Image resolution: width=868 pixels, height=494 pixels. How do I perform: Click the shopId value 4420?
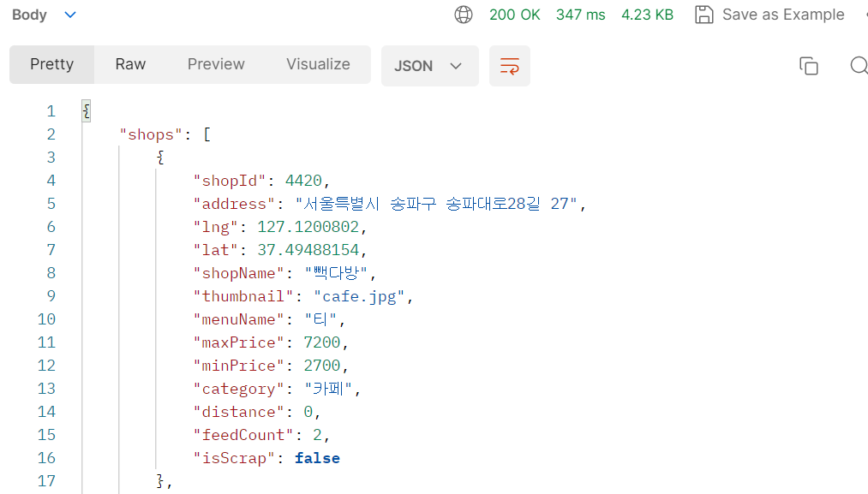303,181
